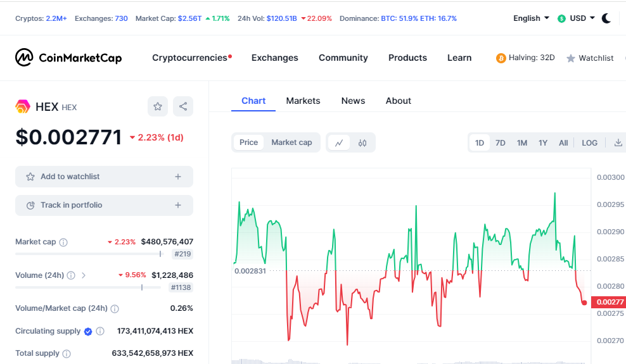Click the CoinMarketCap logo
Screen dimensions: 626x364
(68, 58)
